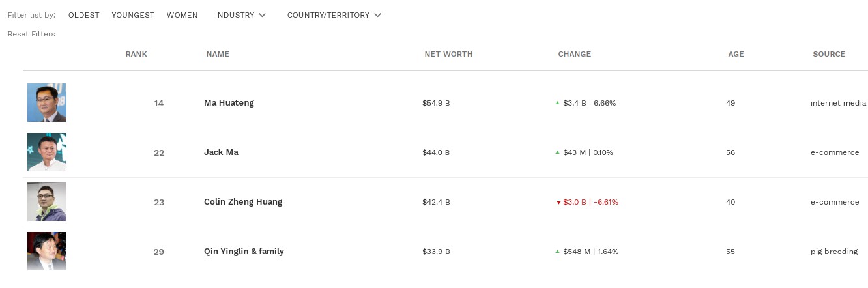The height and width of the screenshot is (288, 868).
Task: Sort by the Net Worth column header
Action: tap(448, 54)
